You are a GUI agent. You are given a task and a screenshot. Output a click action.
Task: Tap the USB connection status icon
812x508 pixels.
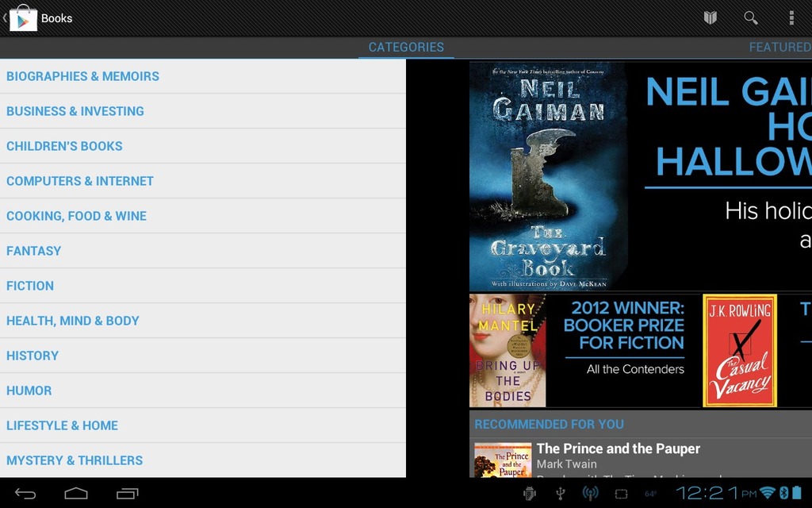560,494
